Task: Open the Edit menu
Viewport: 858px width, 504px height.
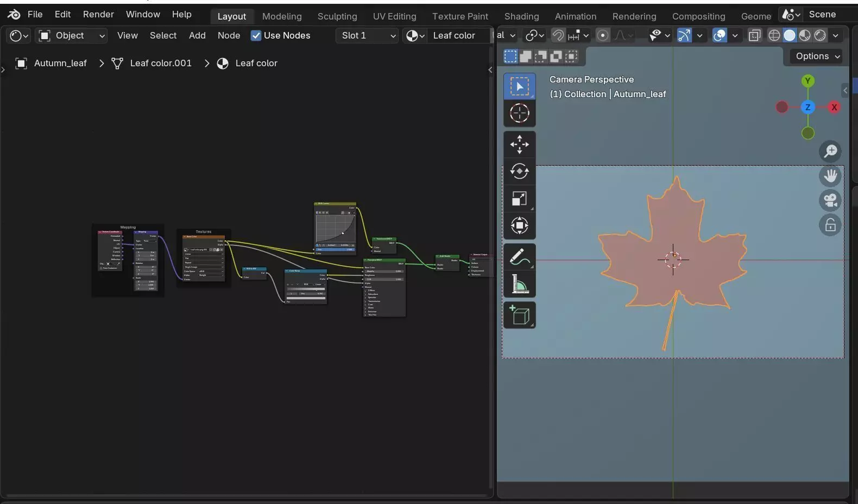Action: coord(62,15)
